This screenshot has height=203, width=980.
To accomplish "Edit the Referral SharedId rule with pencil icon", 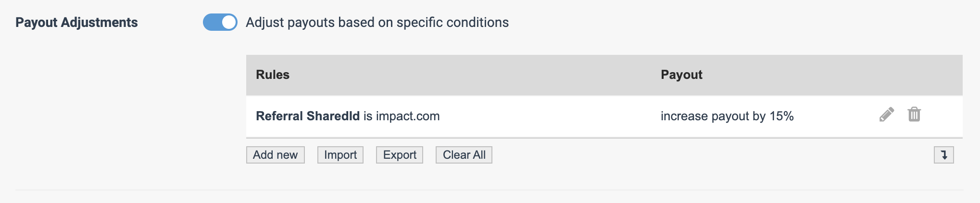I will [887, 114].
